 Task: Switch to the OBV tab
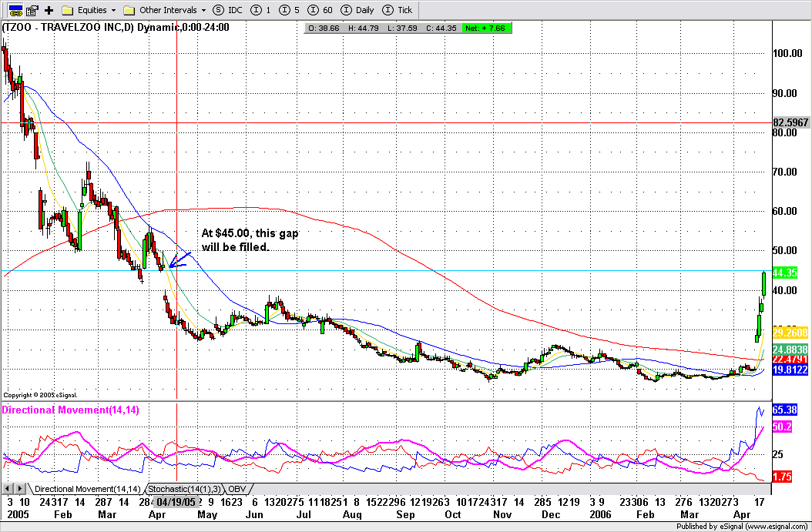[x=237, y=489]
